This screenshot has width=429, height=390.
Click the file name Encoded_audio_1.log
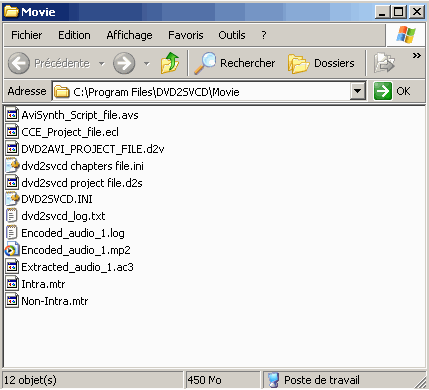point(73,233)
